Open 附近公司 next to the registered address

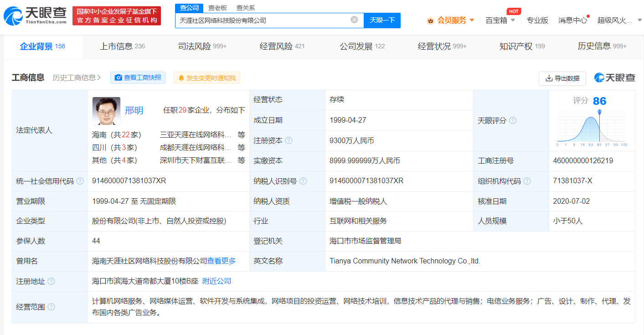point(217,281)
